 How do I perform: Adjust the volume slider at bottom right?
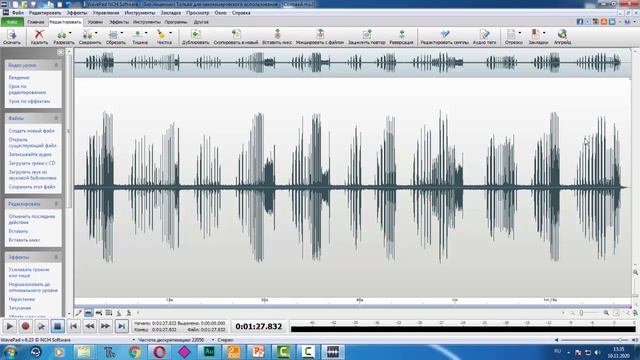coord(594,340)
